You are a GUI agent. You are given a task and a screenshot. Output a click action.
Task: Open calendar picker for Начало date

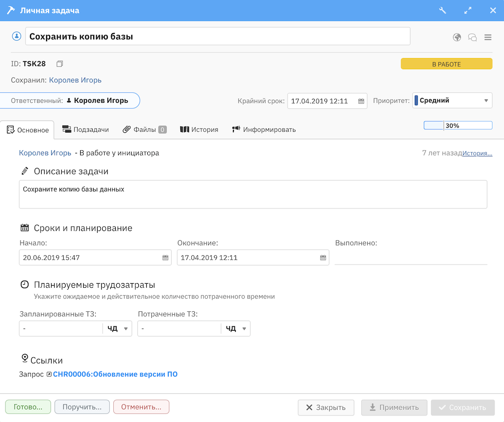pyautogui.click(x=165, y=258)
